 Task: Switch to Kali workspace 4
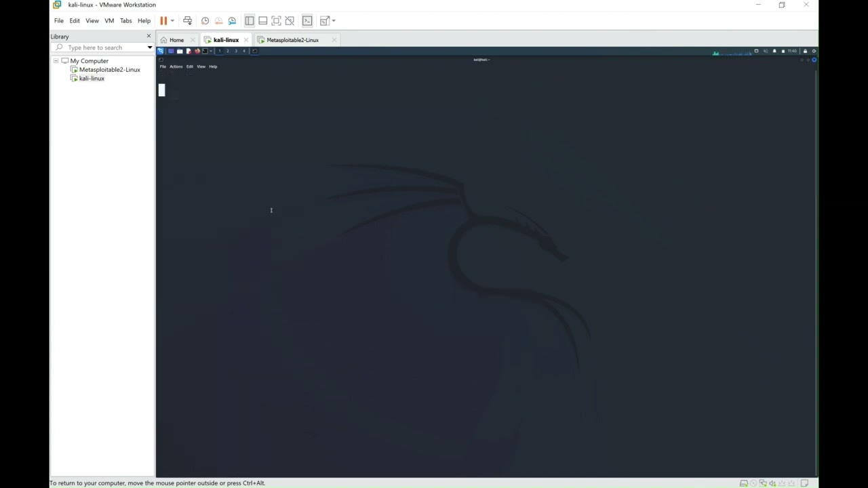tap(244, 51)
